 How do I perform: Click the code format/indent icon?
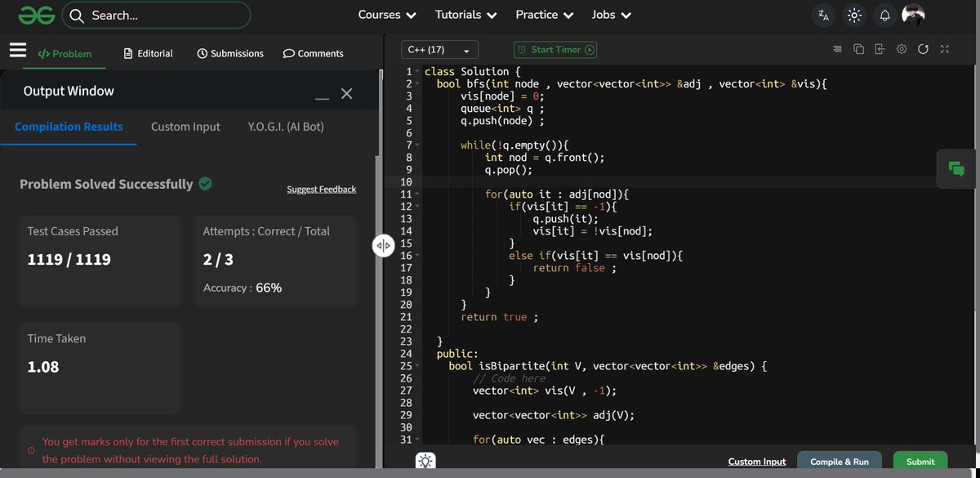coord(836,49)
